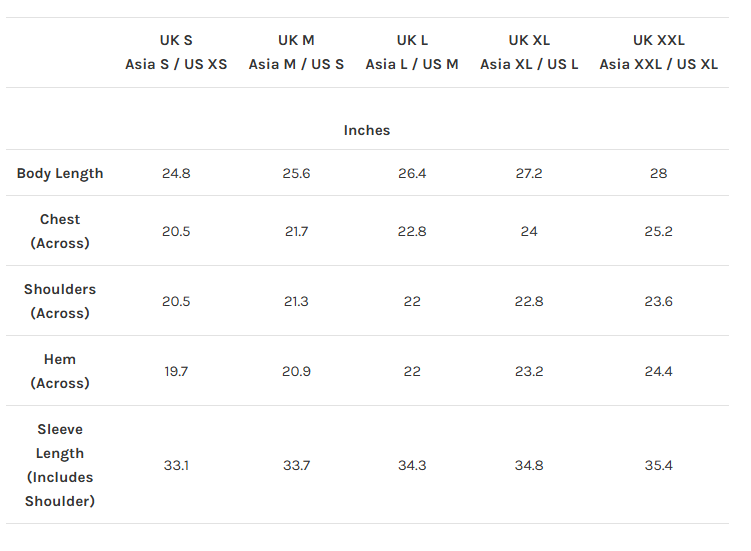Click the UK M column header

pos(296,52)
